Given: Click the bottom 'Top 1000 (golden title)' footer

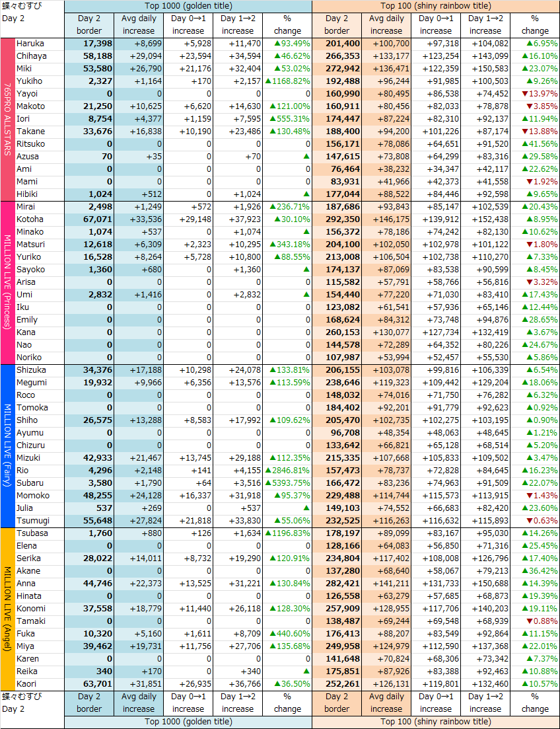Looking at the screenshot, I should [188, 722].
